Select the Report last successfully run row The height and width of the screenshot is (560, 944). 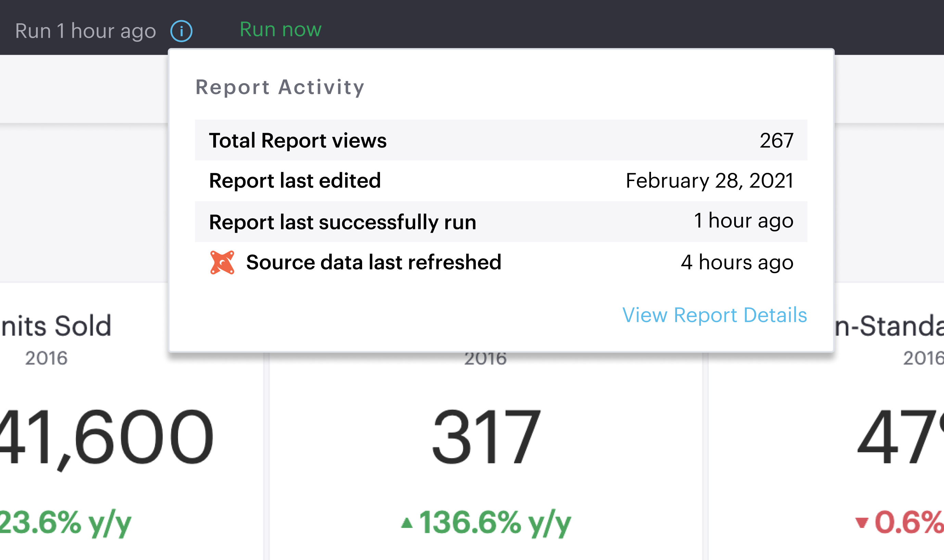(x=501, y=222)
